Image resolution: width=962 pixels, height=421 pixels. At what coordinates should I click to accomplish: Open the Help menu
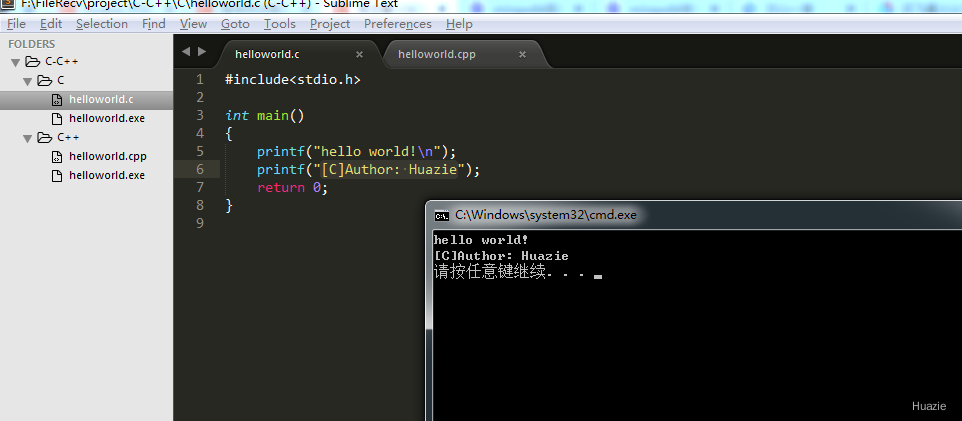pyautogui.click(x=459, y=24)
